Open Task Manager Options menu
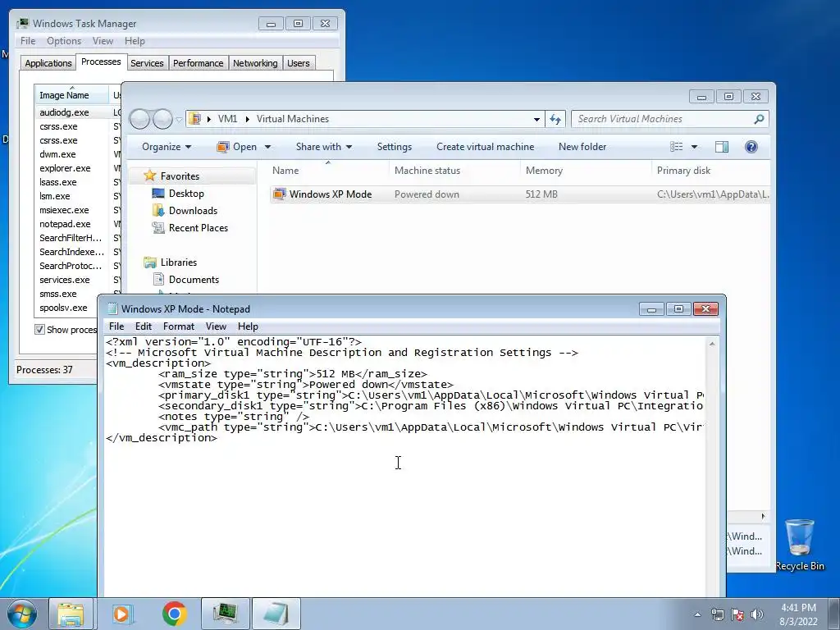 point(64,41)
